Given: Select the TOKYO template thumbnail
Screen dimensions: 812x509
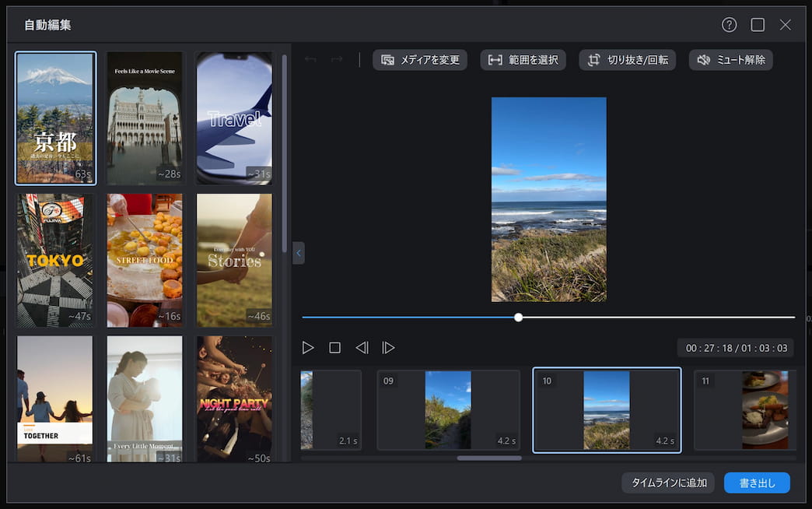Looking at the screenshot, I should (55, 260).
